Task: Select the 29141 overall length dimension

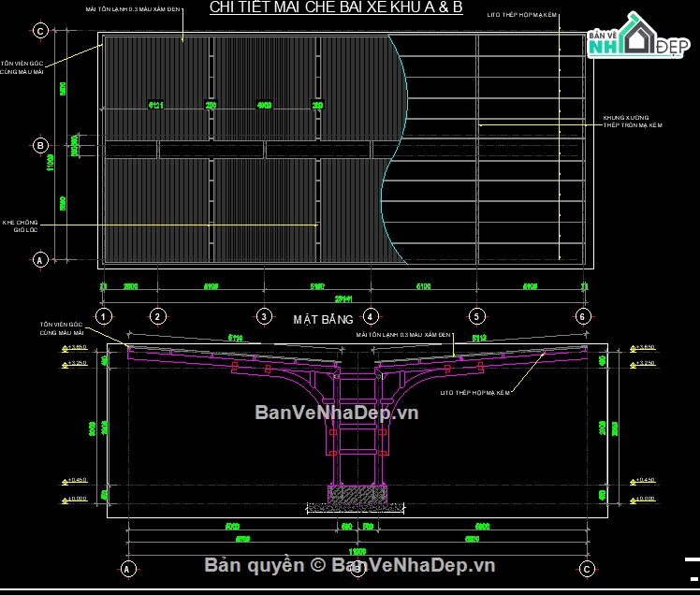Action: pos(343,299)
